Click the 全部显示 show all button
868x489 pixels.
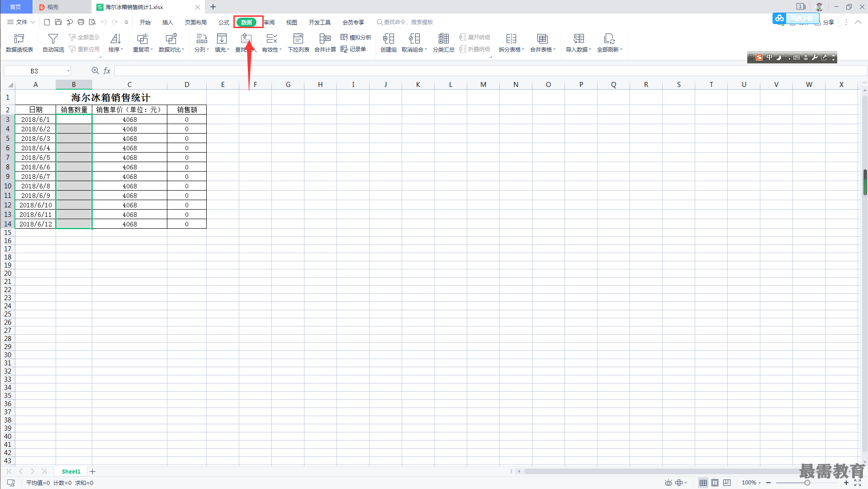pyautogui.click(x=84, y=37)
